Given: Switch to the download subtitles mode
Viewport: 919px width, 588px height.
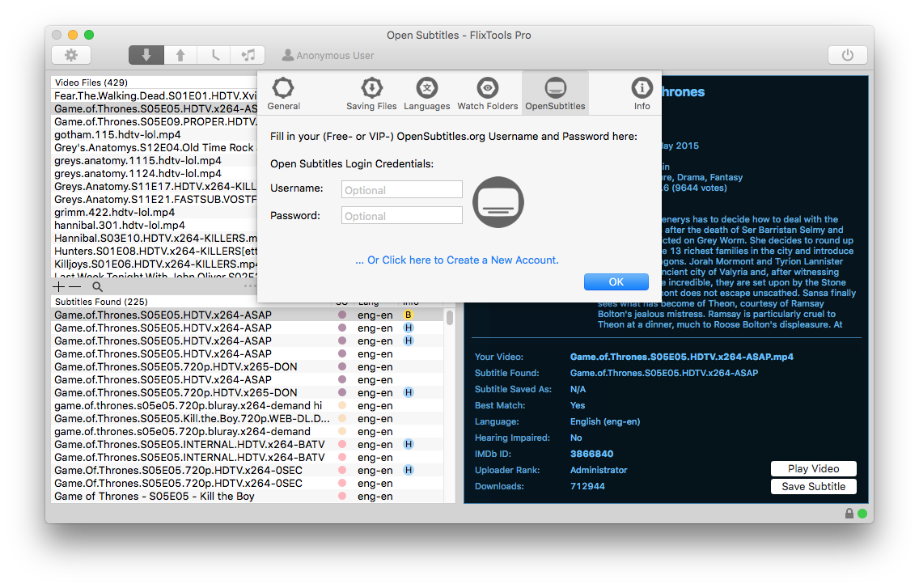Looking at the screenshot, I should coord(146,55).
